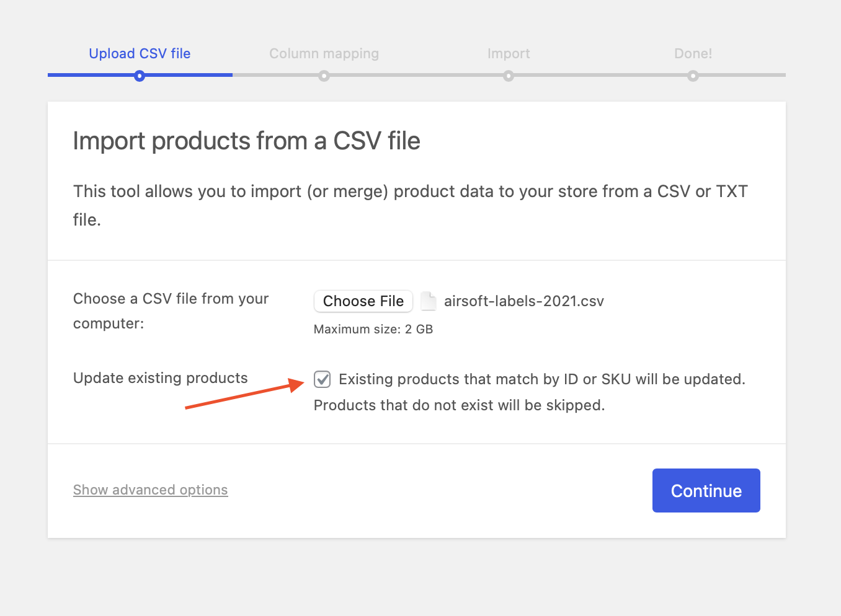Click the airsoft-labels-2021.csv file name
Image resolution: width=841 pixels, height=616 pixels.
tap(523, 301)
